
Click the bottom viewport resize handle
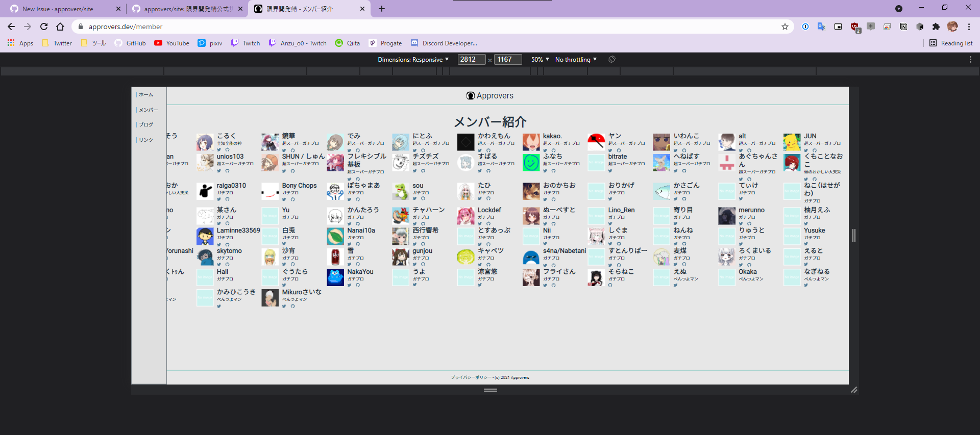click(491, 390)
